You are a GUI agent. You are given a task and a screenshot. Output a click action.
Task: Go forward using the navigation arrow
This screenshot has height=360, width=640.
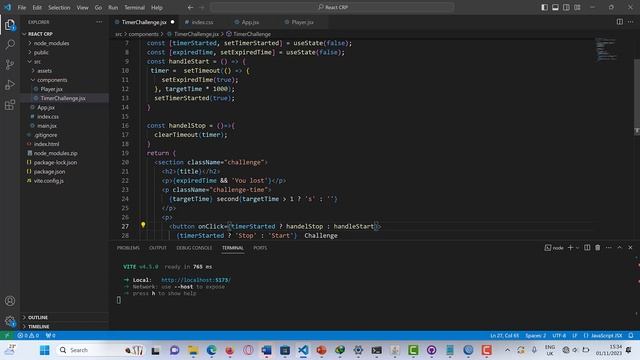[x=201, y=7]
